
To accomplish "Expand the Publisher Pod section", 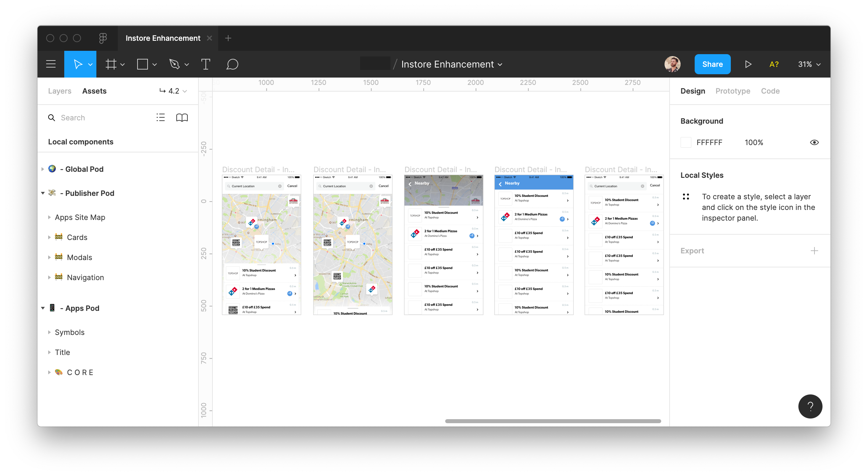I will (x=45, y=194).
